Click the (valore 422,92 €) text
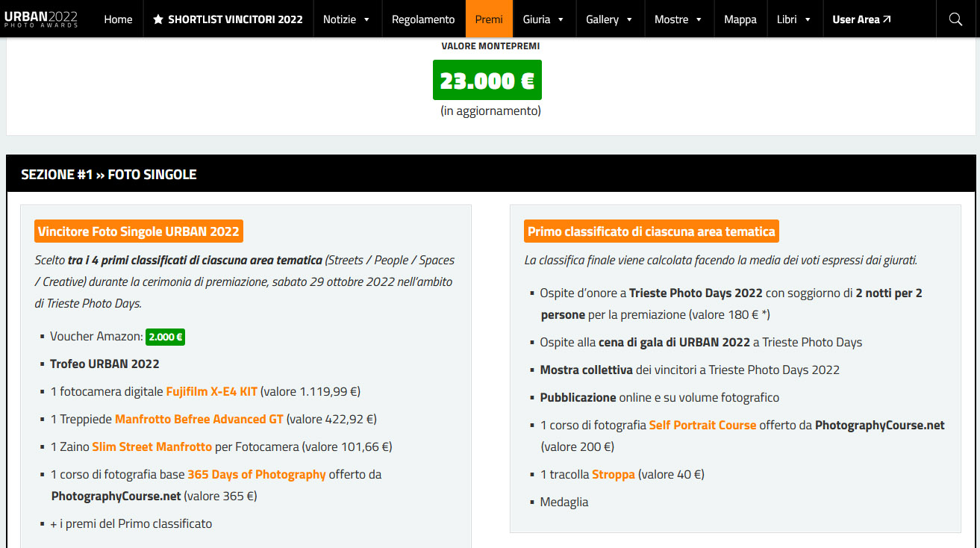 click(331, 419)
